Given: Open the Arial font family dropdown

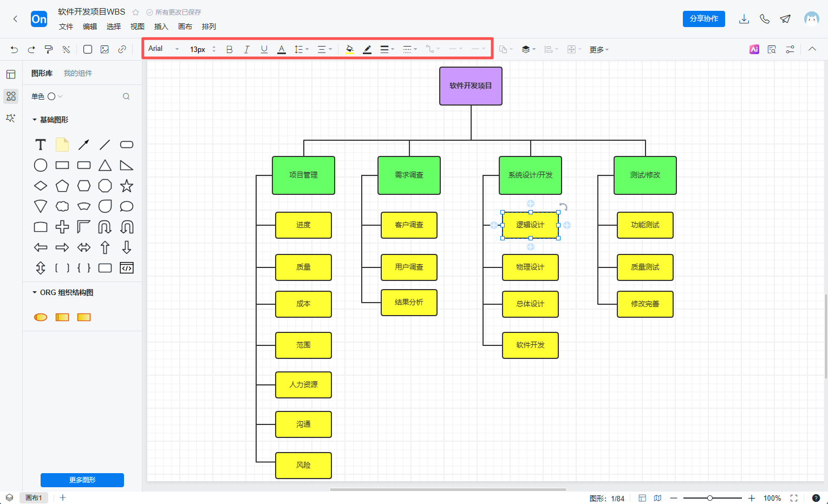Looking at the screenshot, I should 163,49.
